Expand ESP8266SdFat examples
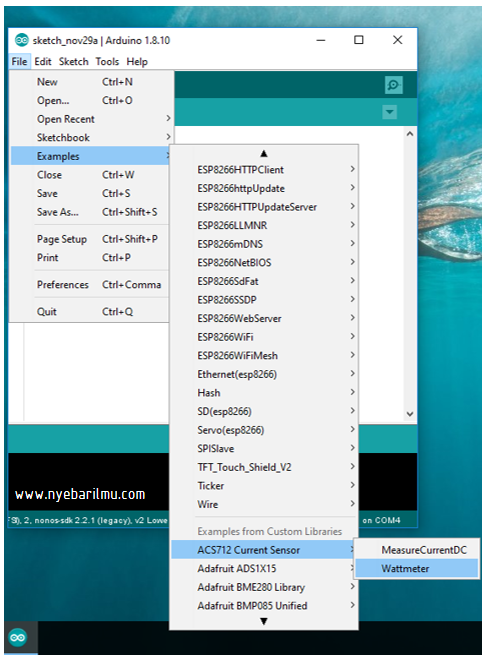 [264, 281]
